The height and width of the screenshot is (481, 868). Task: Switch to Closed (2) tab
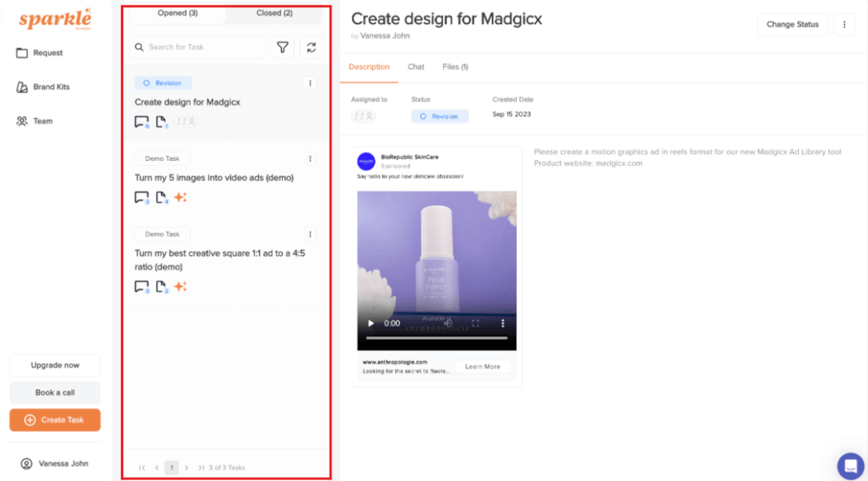pos(274,14)
